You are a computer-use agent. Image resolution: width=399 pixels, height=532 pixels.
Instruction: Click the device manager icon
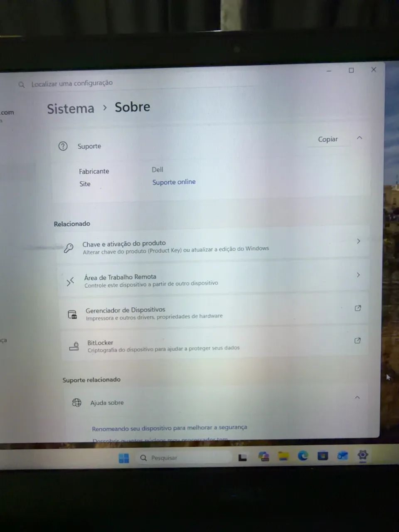(73, 314)
